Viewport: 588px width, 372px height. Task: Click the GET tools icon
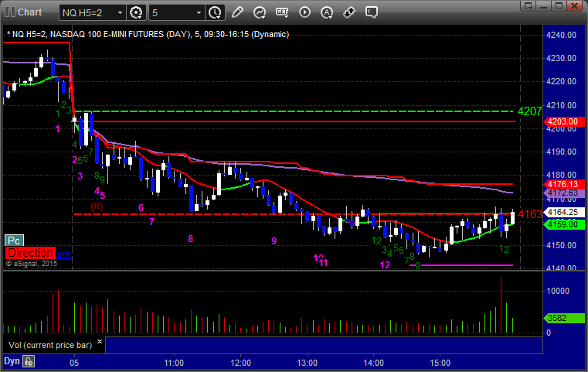[282, 12]
